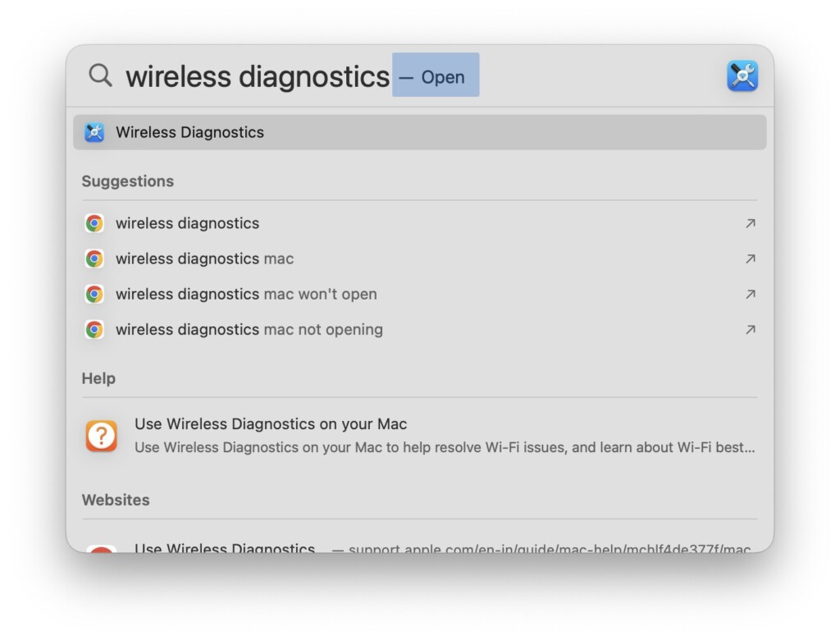Click Chrome icon beside "mac not opening" suggestion

click(94, 329)
